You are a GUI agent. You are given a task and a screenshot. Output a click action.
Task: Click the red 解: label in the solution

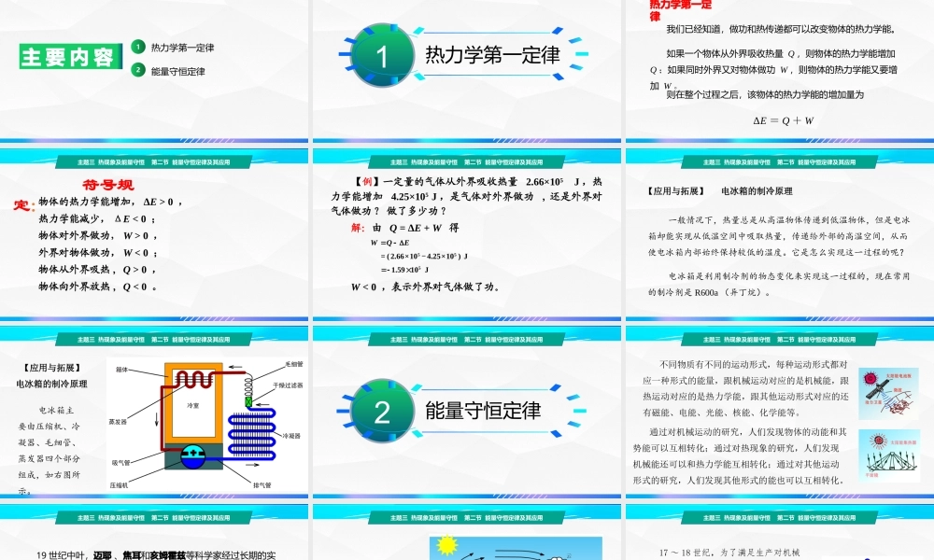[358, 228]
